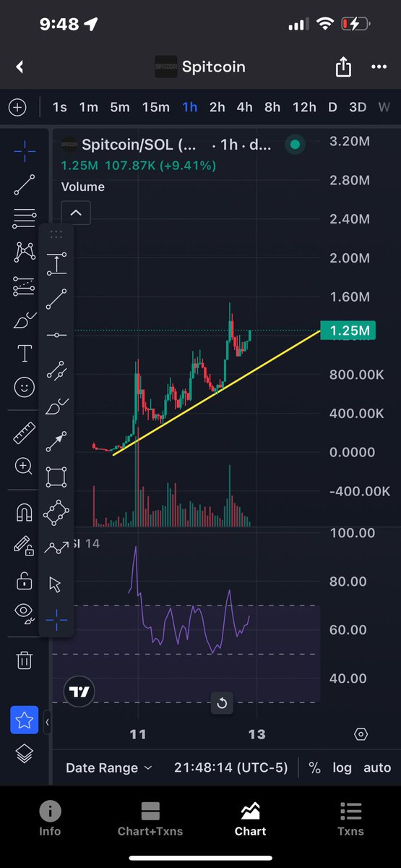Screen dimensions: 401x868
Task: Select the 1h timeframe
Action: point(190,107)
